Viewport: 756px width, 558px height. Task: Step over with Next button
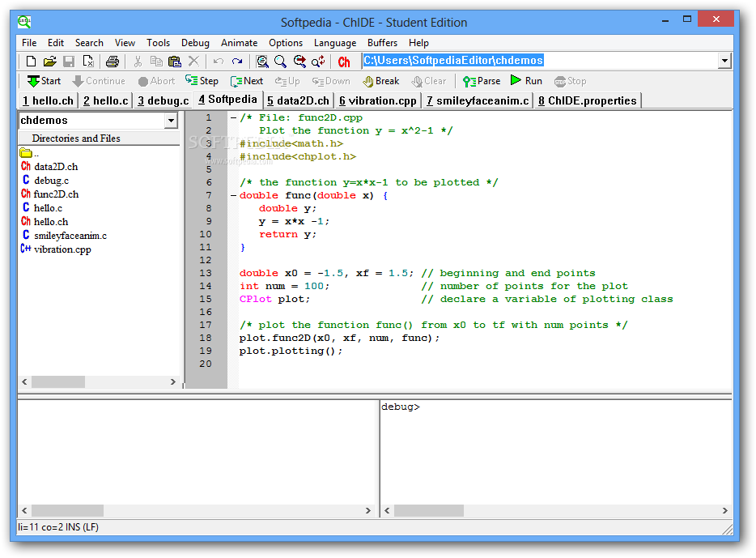pyautogui.click(x=246, y=81)
